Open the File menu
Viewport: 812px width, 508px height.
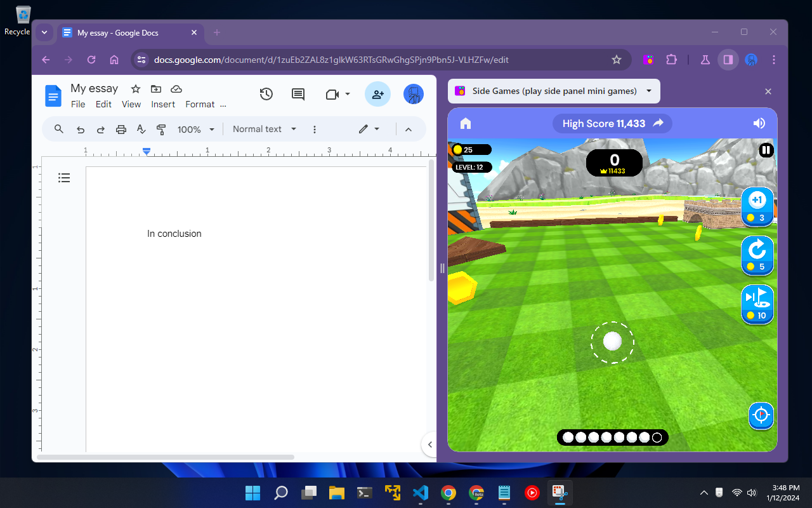pos(78,104)
